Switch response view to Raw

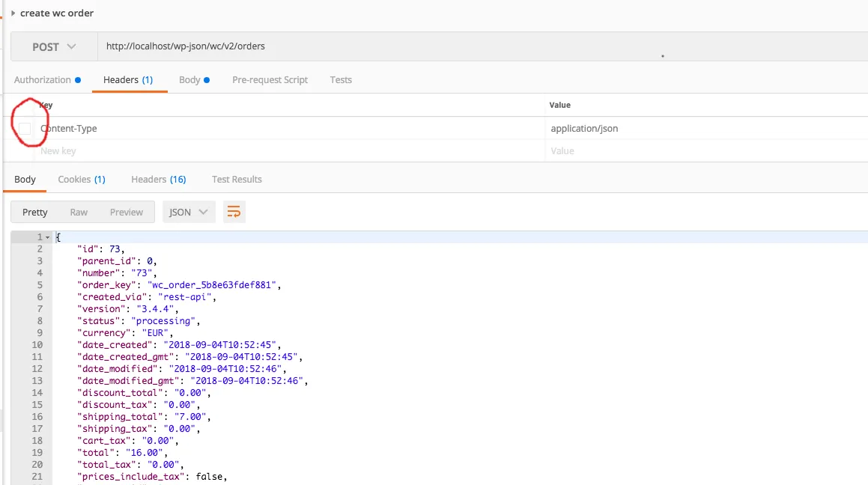click(x=79, y=213)
